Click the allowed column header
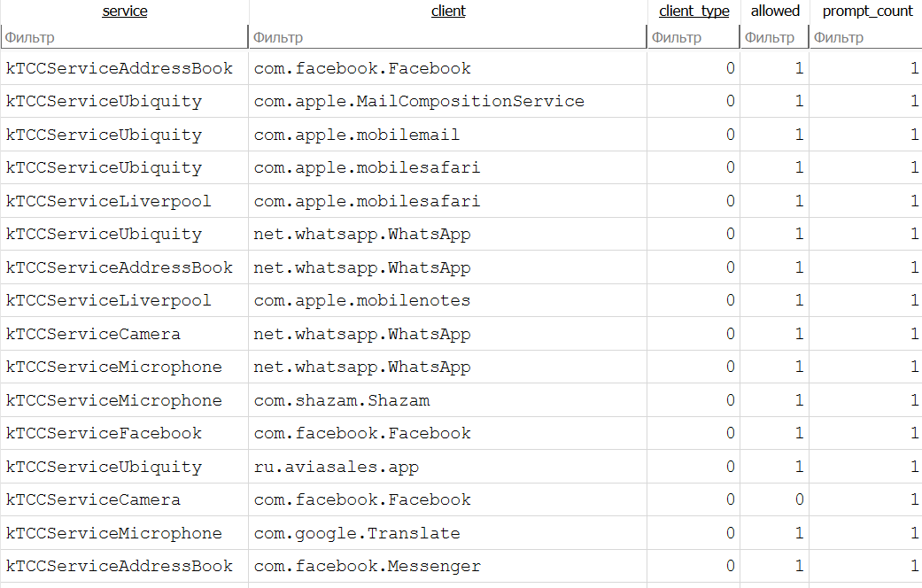This screenshot has height=588, width=922. tap(775, 12)
